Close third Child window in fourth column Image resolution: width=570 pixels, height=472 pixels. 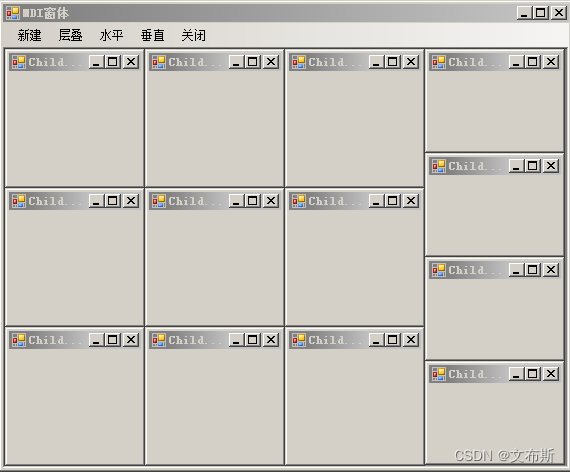(551, 270)
